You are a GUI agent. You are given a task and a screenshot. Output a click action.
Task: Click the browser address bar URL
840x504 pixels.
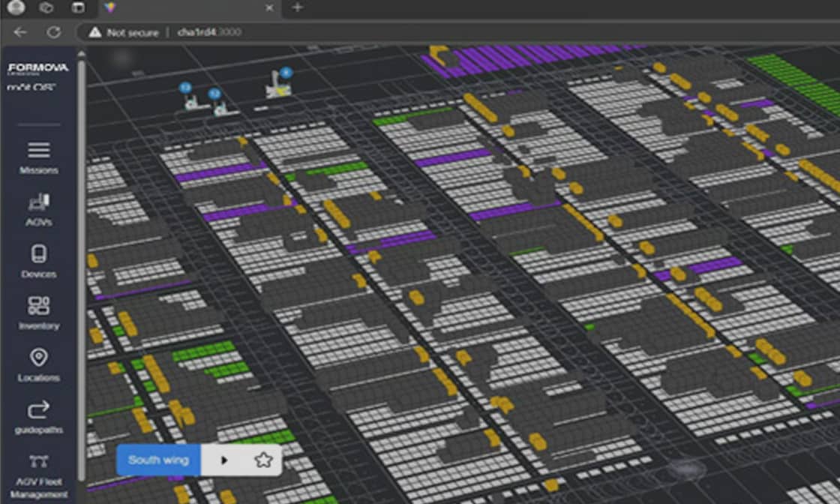click(x=209, y=32)
